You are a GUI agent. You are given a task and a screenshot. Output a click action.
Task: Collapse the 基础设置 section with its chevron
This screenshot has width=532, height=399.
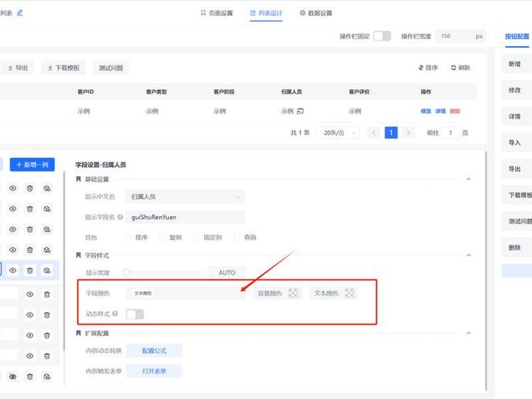[x=469, y=179]
